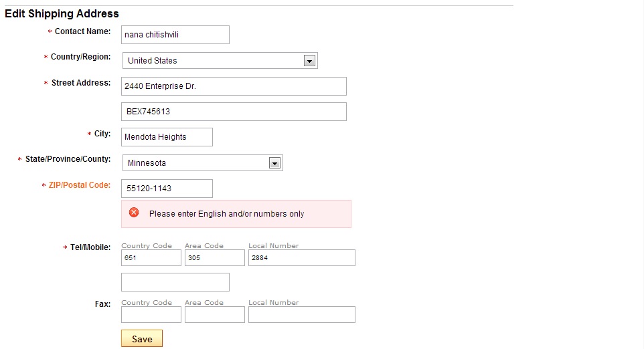Click the red error icon
This screenshot has width=644, height=349.
click(134, 213)
